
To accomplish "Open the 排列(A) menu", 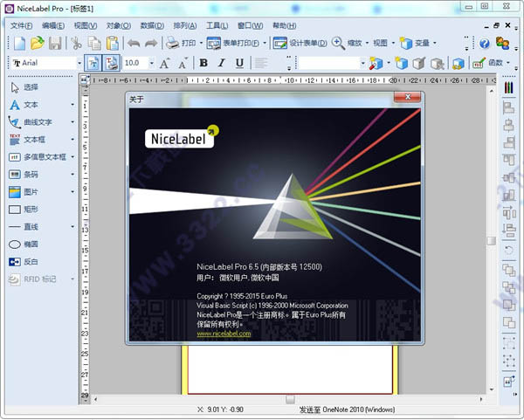I will pos(185,25).
